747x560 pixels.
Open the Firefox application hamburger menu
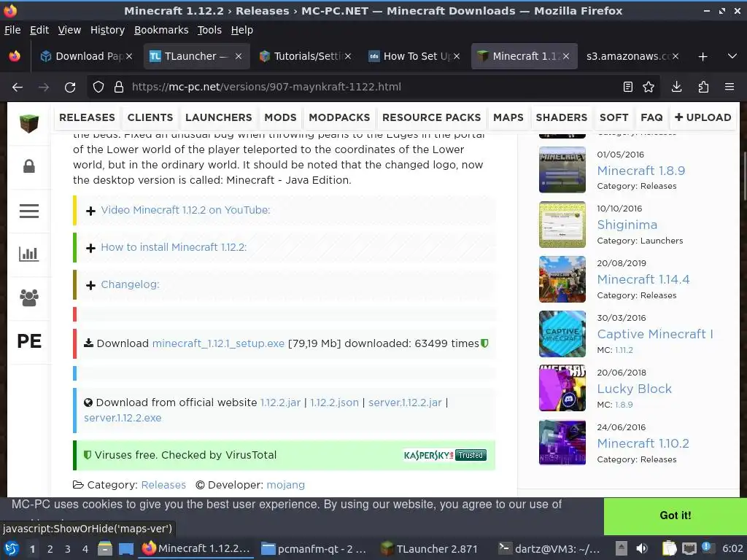729,87
